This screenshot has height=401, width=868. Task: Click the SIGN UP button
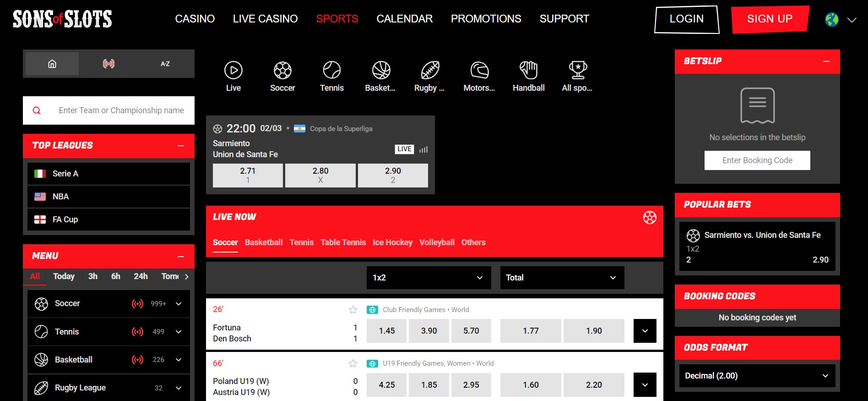770,19
